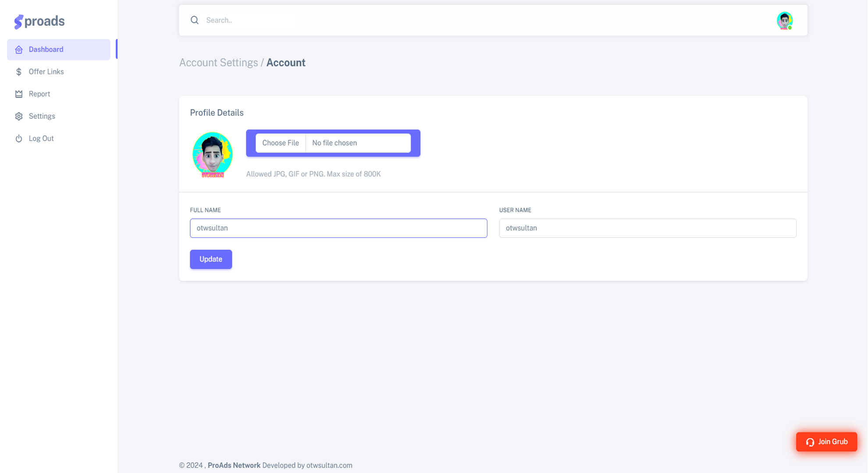Focus the User Name input field
Viewport: 868px width, 473px height.
[647, 228]
